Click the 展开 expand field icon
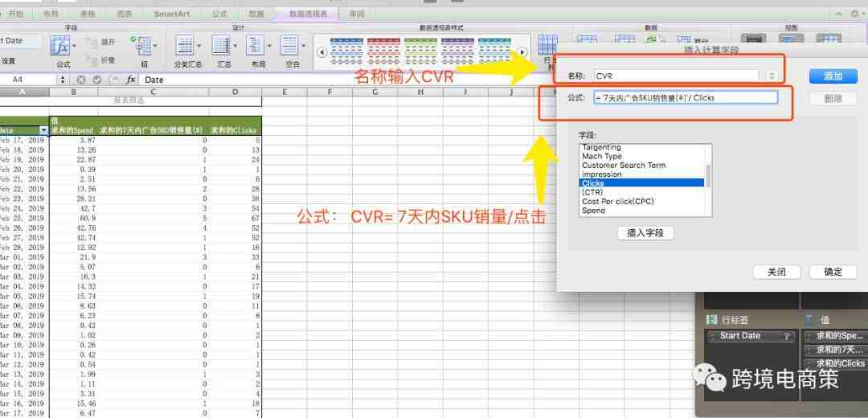 point(92,42)
